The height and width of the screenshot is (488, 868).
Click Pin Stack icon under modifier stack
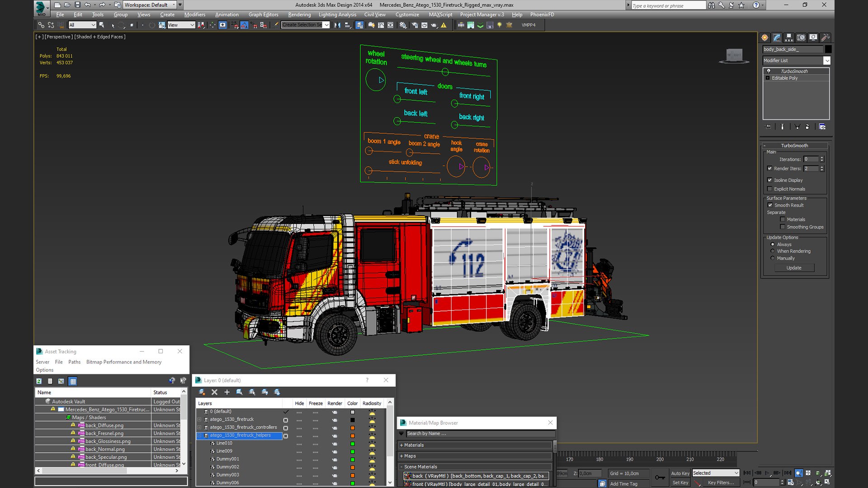point(768,127)
